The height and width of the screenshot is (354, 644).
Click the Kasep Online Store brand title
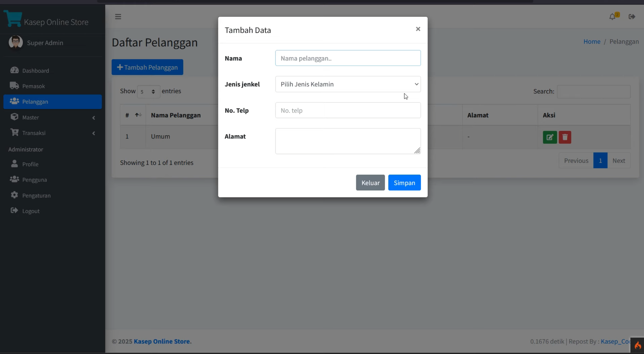pyautogui.click(x=56, y=22)
